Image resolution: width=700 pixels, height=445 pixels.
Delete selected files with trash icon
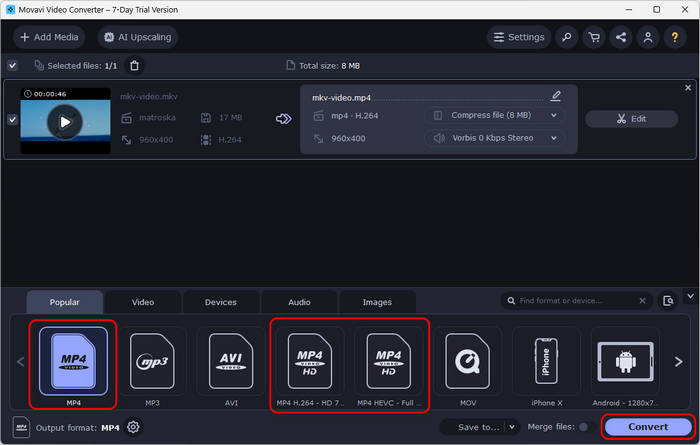click(134, 66)
